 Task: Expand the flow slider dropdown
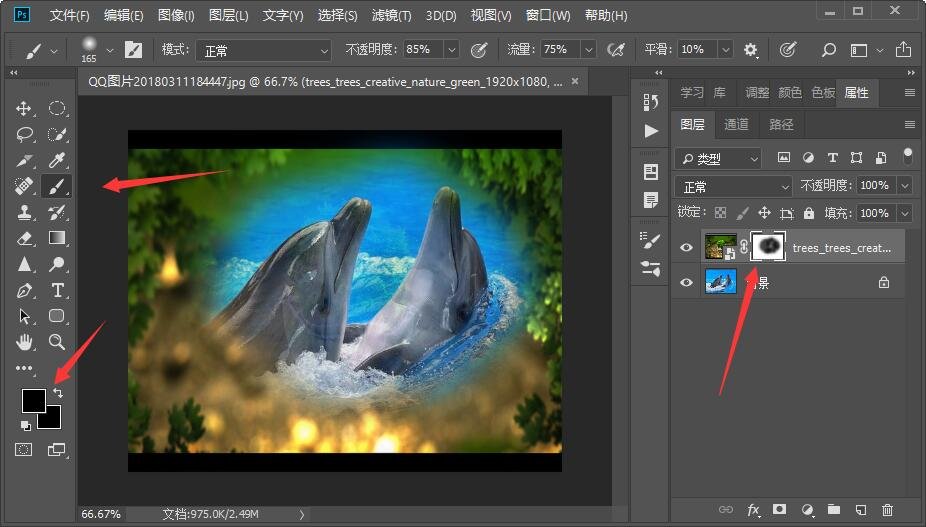(x=588, y=50)
